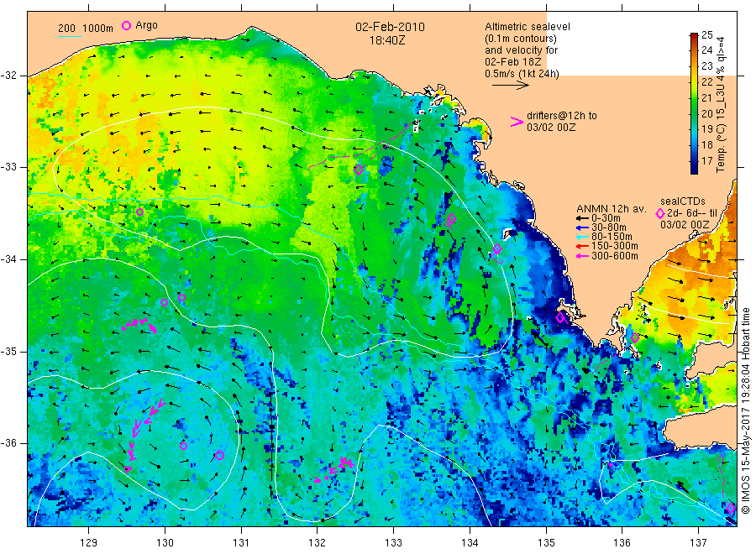756x554 pixels.
Task: Click colorbar tick label '22'
Action: 706,82
